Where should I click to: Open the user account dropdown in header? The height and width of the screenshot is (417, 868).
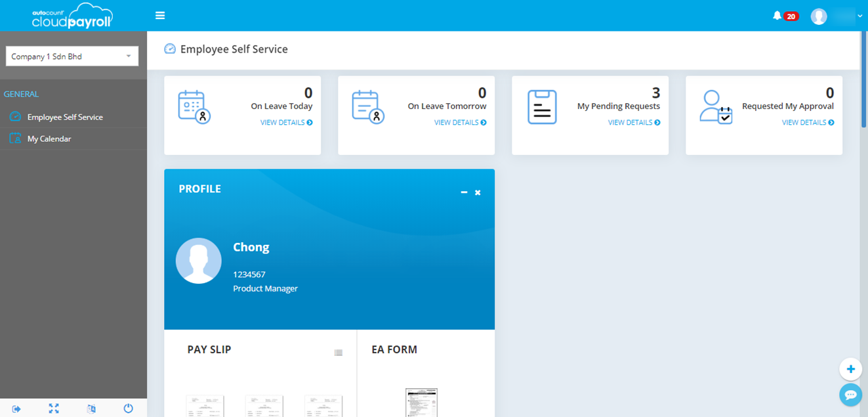[836, 16]
